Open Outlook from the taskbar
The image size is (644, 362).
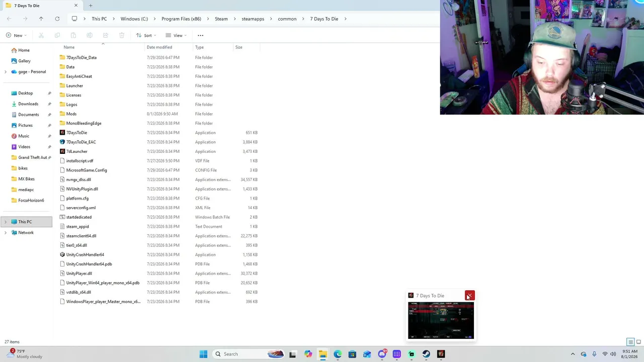[x=367, y=354]
